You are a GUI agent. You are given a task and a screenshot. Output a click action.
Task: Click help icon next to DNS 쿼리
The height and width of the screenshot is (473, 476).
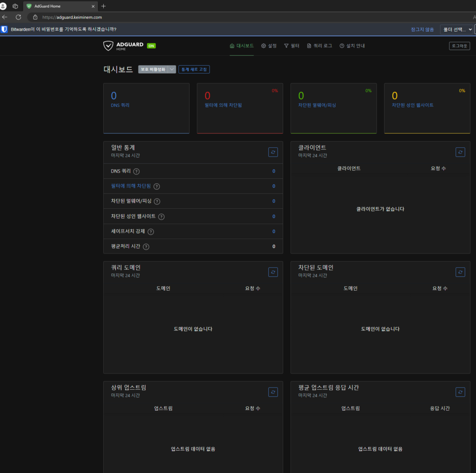136,171
